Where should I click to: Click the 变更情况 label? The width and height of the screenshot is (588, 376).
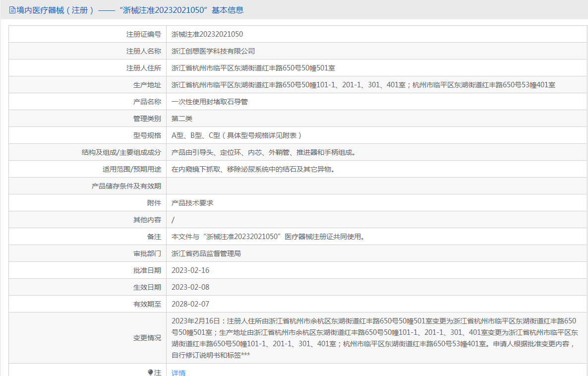point(147,338)
